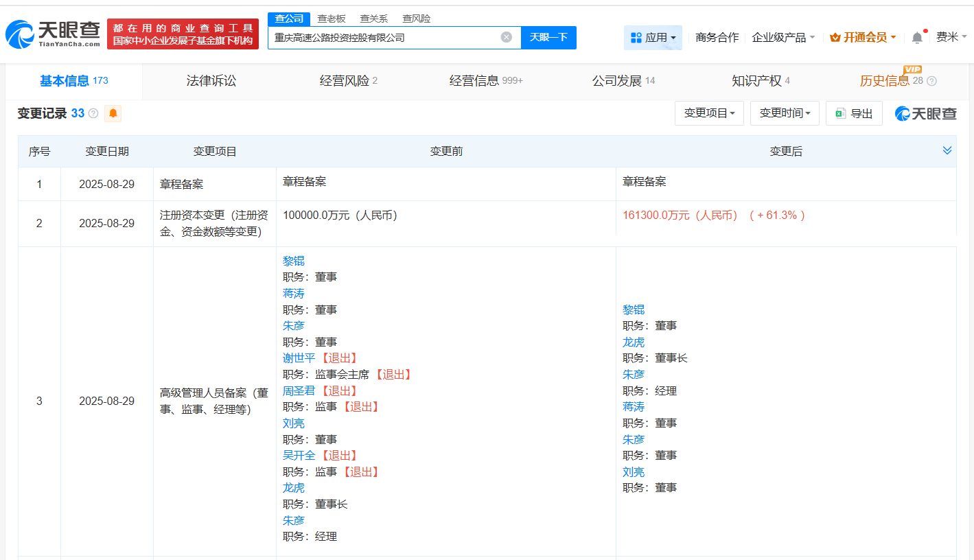Viewport: 974px width, 560px height.
Task: Open the notifications bell in the top bar
Action: tap(917, 38)
